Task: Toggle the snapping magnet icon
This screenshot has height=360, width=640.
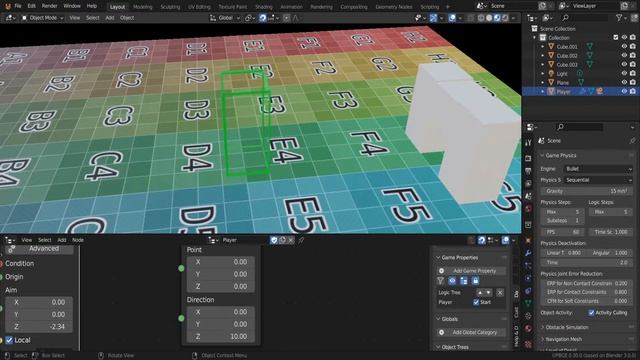Action: coord(262,18)
